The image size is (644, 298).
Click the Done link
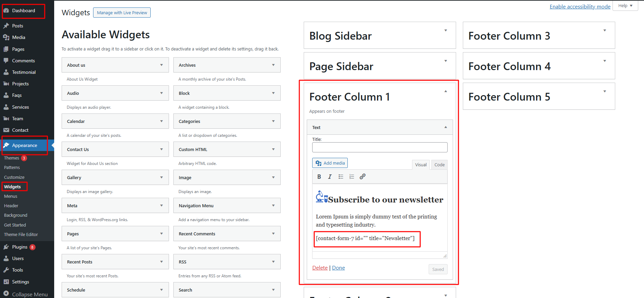pos(339,268)
